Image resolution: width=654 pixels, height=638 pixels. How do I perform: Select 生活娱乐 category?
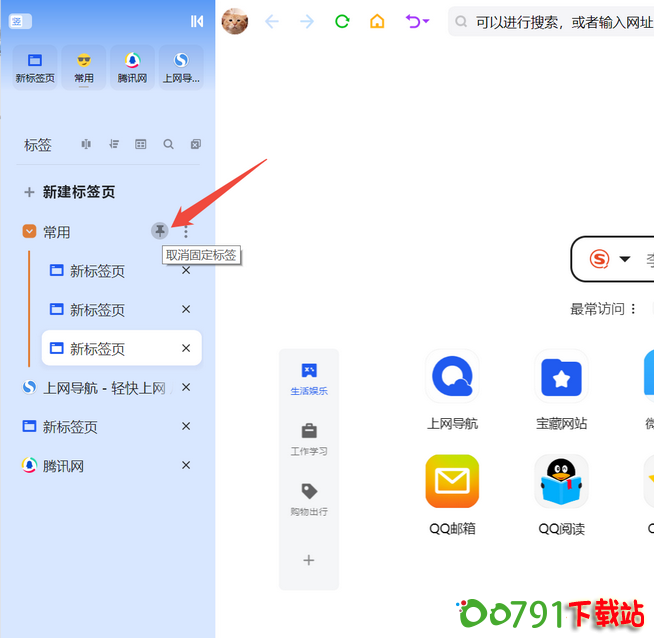pos(309,379)
